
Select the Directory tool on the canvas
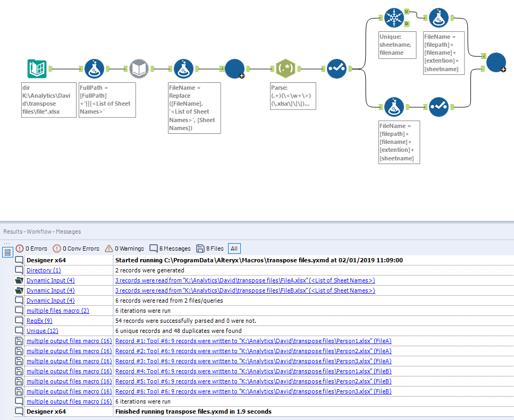coord(37,69)
